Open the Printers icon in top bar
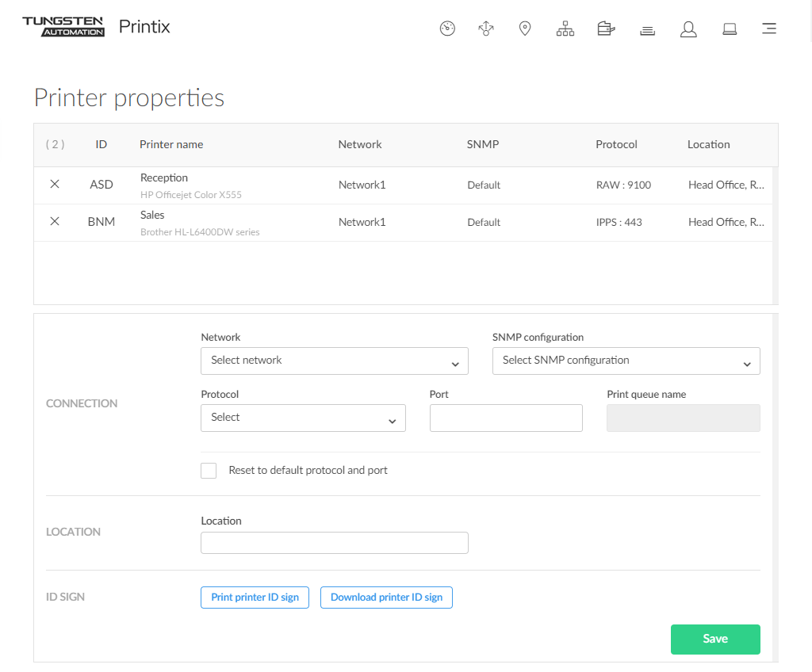Screen dimensions: 812x672 tap(606, 29)
